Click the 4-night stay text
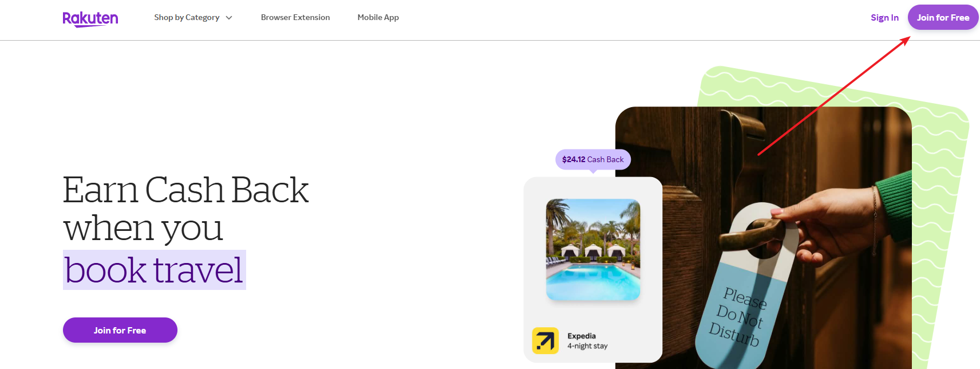 click(x=587, y=346)
